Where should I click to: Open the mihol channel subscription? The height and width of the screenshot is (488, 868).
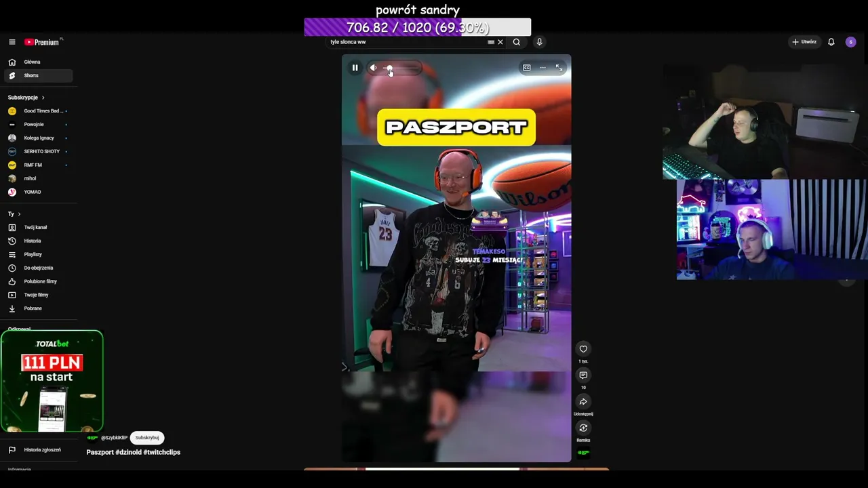coord(38,178)
